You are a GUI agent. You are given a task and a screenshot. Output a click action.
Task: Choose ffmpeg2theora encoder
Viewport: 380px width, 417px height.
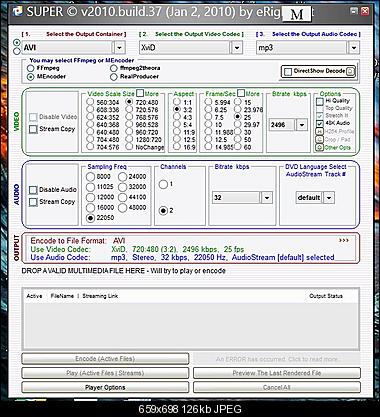pyautogui.click(x=114, y=68)
